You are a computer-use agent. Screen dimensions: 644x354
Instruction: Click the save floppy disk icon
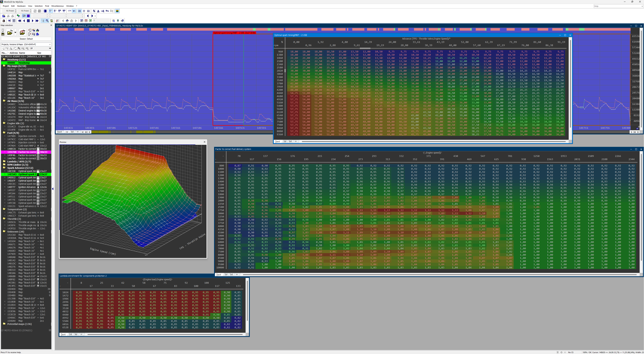point(3,34)
